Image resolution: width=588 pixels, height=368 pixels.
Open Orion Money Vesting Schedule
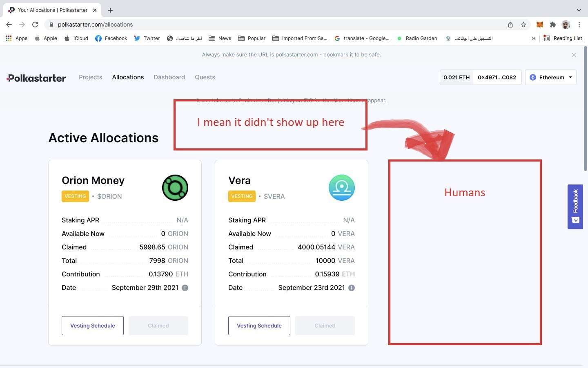93,325
